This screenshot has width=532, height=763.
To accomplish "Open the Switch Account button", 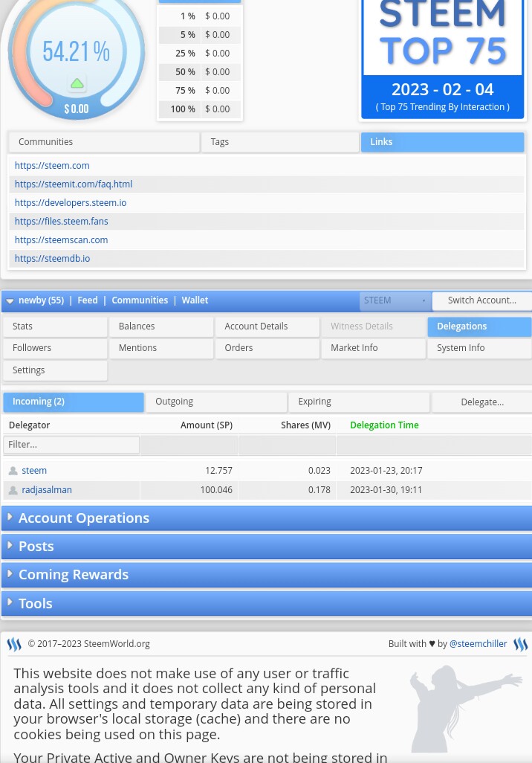I will click(x=482, y=300).
